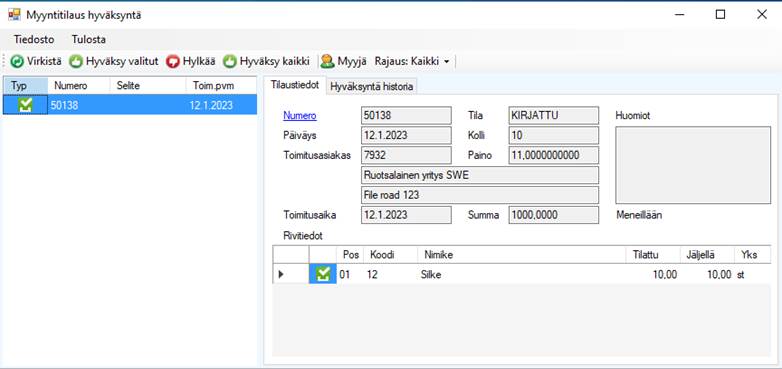Click the Yks column header
782x369 pixels.
tap(752, 255)
